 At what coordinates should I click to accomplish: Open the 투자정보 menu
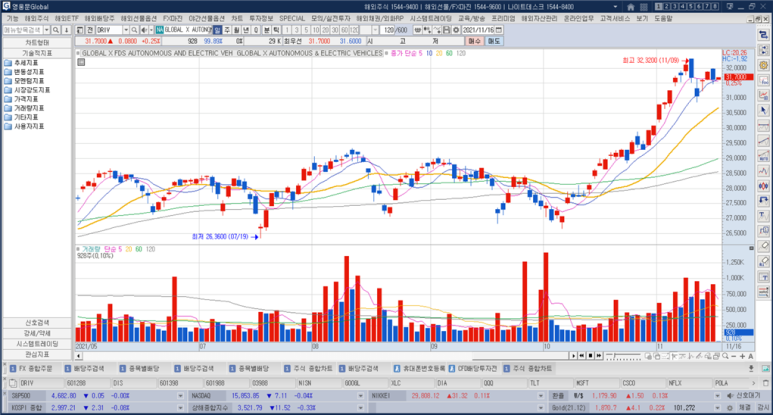pyautogui.click(x=261, y=18)
